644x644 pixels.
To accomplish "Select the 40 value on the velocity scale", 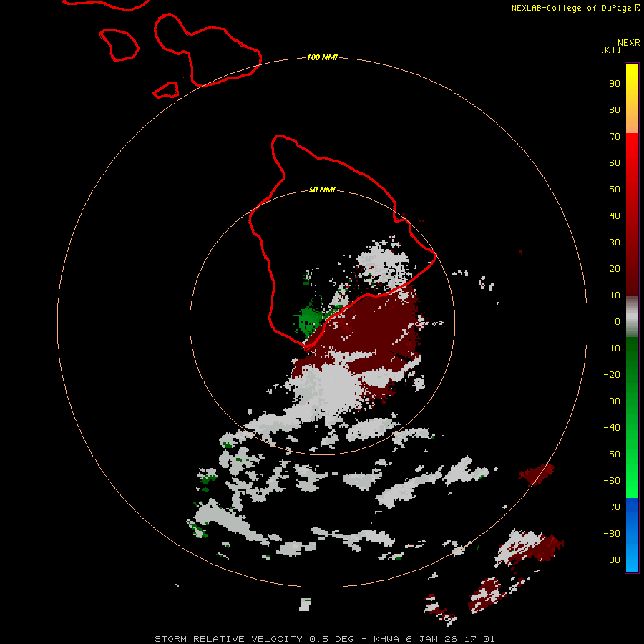I will coord(615,215).
